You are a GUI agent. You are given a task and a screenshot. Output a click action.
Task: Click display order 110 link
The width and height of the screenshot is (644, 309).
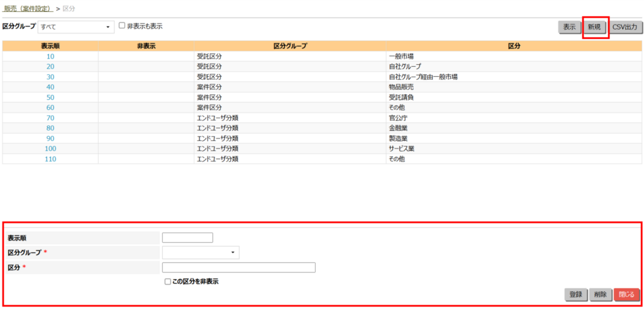[x=50, y=159]
